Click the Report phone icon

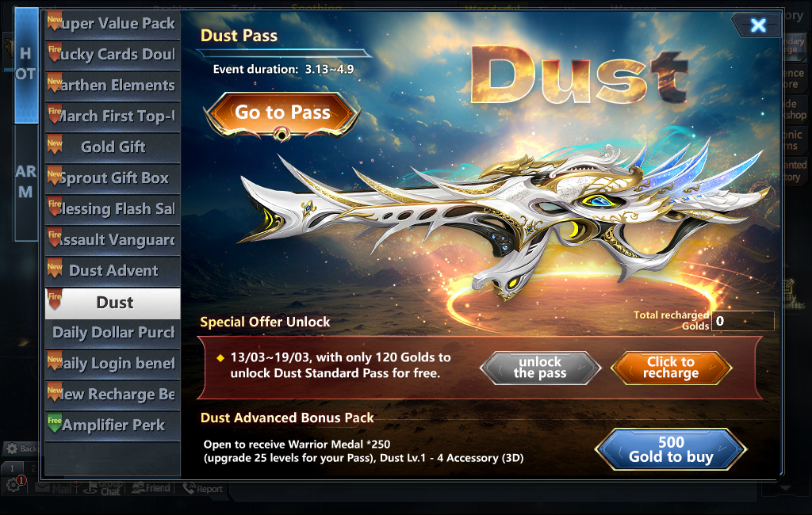point(189,487)
